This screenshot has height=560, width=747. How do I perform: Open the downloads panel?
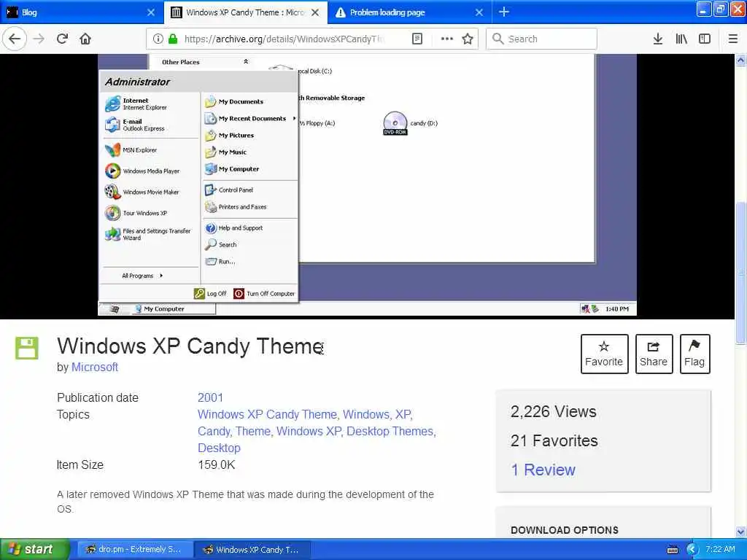[657, 39]
